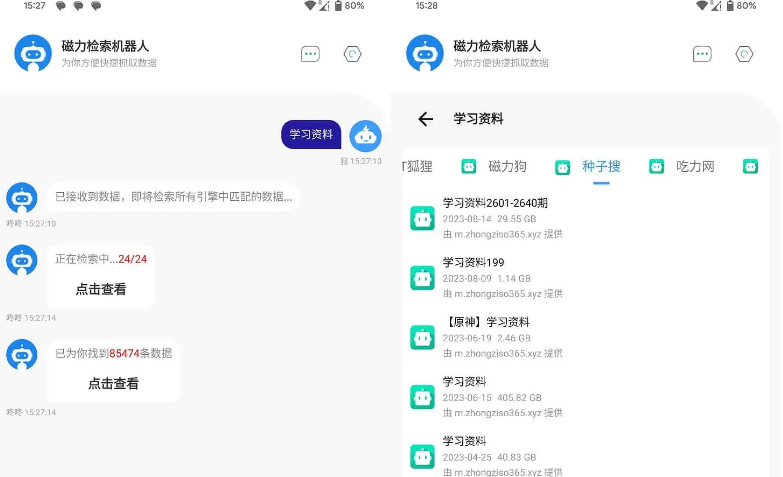
Task: Tap 点击查看 under 已为你找到85474条数据
Action: click(x=113, y=383)
